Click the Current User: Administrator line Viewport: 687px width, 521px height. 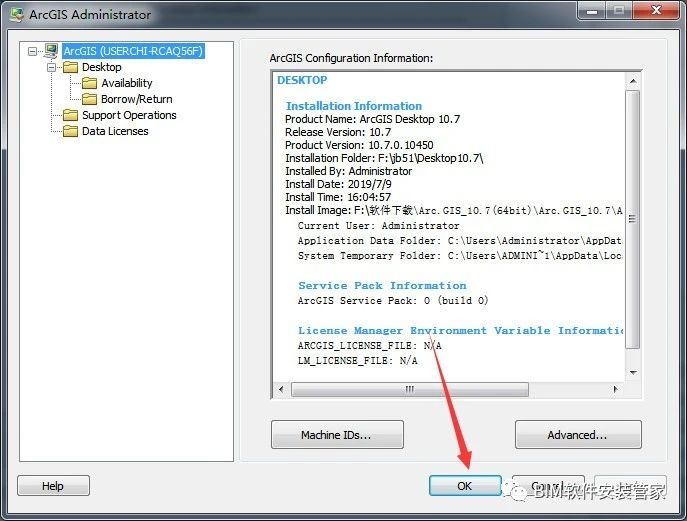(x=379, y=226)
